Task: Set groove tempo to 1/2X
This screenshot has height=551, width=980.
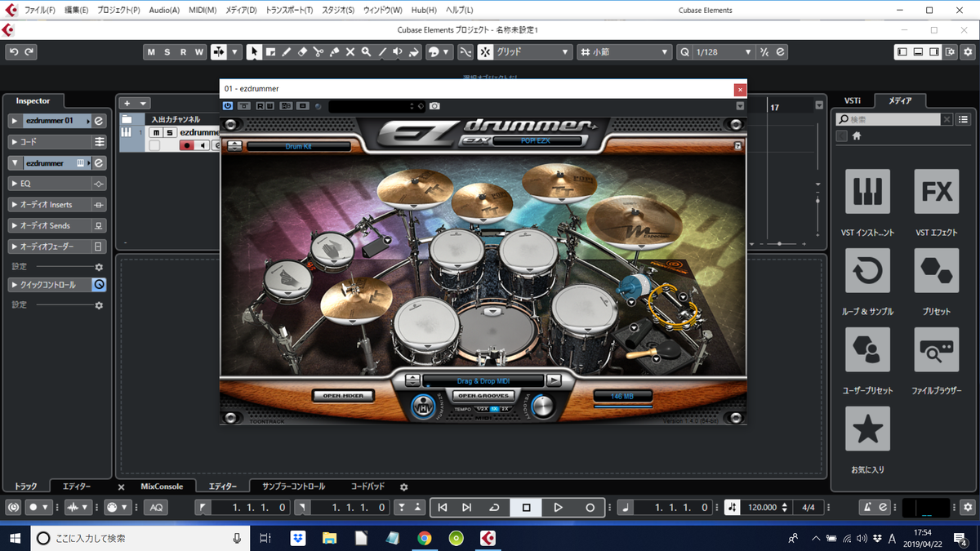Action: click(483, 409)
